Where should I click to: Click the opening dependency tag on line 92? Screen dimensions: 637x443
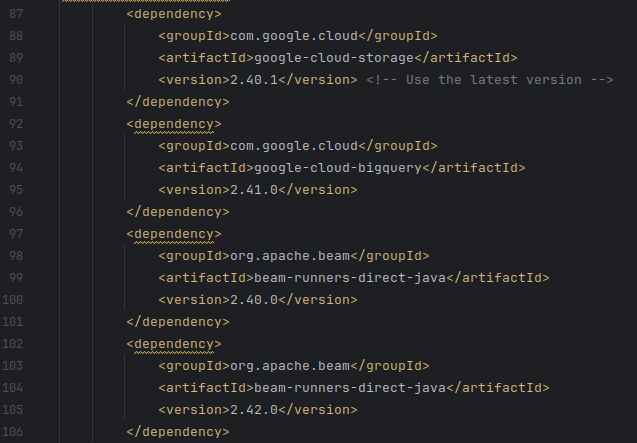click(174, 124)
